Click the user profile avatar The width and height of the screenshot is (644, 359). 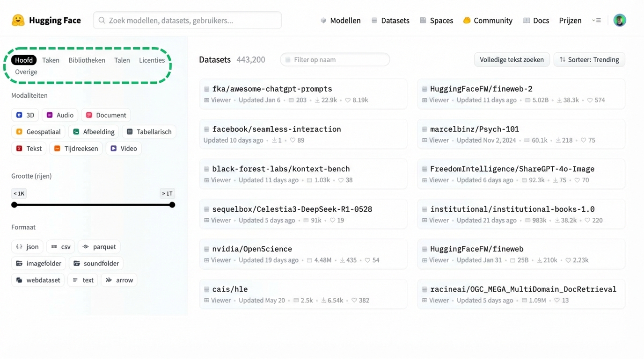coord(619,21)
